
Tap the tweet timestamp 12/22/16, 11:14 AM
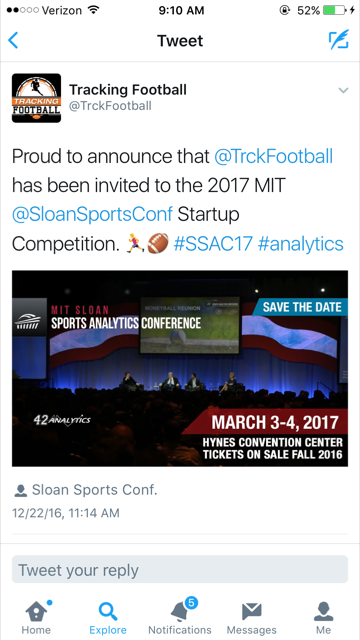tap(66, 513)
